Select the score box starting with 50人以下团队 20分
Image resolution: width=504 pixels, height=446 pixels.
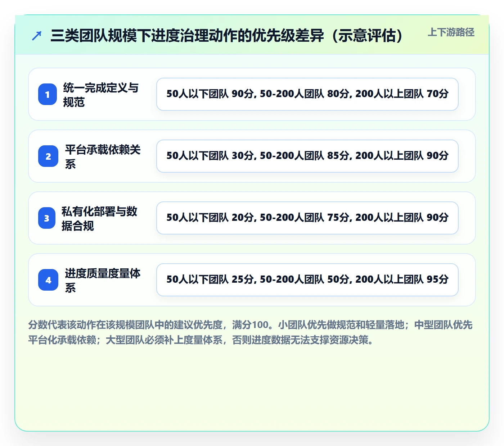307,218
